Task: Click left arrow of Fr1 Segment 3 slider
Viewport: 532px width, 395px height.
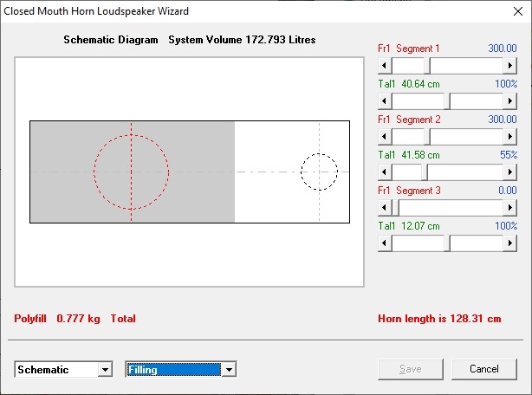Action: 385,208
